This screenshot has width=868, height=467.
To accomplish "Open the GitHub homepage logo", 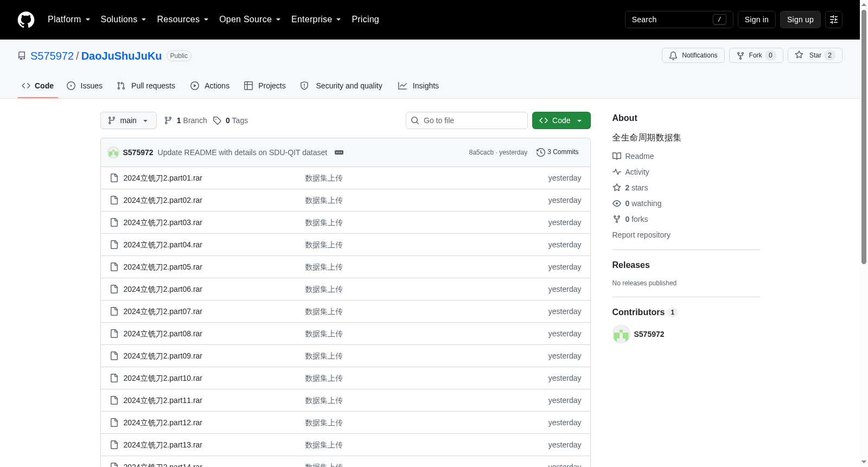I will coord(26,20).
